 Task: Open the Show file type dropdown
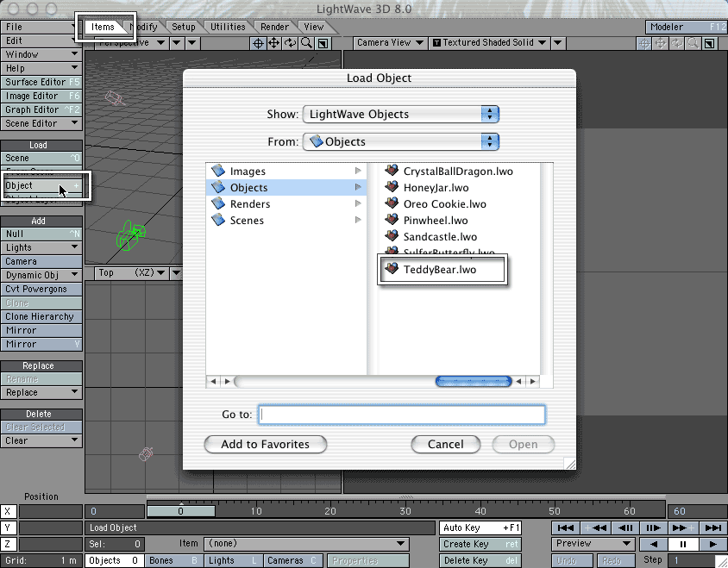coord(401,114)
